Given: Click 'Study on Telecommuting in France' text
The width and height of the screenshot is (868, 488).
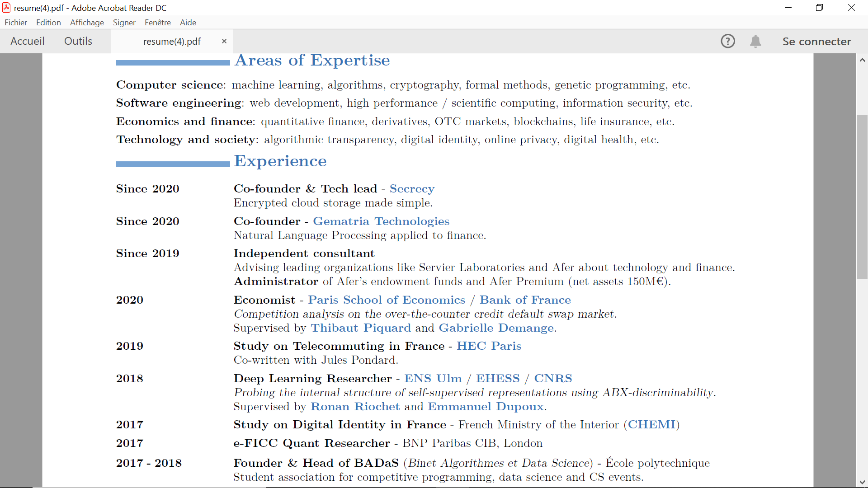Looking at the screenshot, I should (x=339, y=346).
